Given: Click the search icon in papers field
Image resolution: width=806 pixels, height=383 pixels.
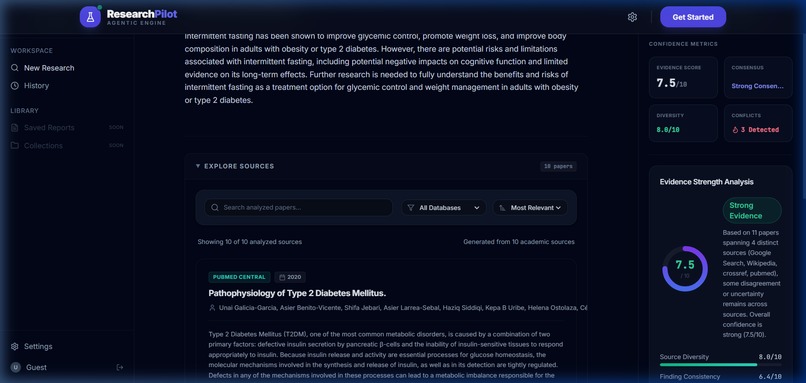Looking at the screenshot, I should tap(215, 208).
